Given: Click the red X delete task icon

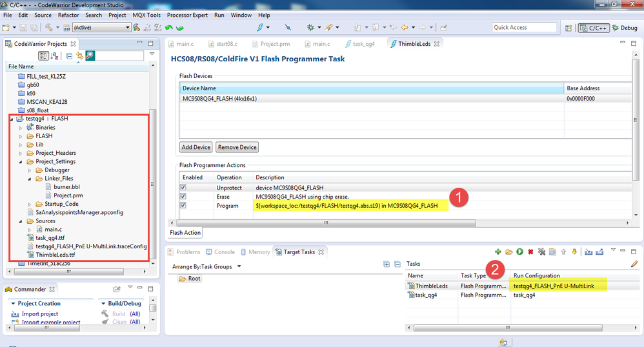Looking at the screenshot, I should [530, 252].
